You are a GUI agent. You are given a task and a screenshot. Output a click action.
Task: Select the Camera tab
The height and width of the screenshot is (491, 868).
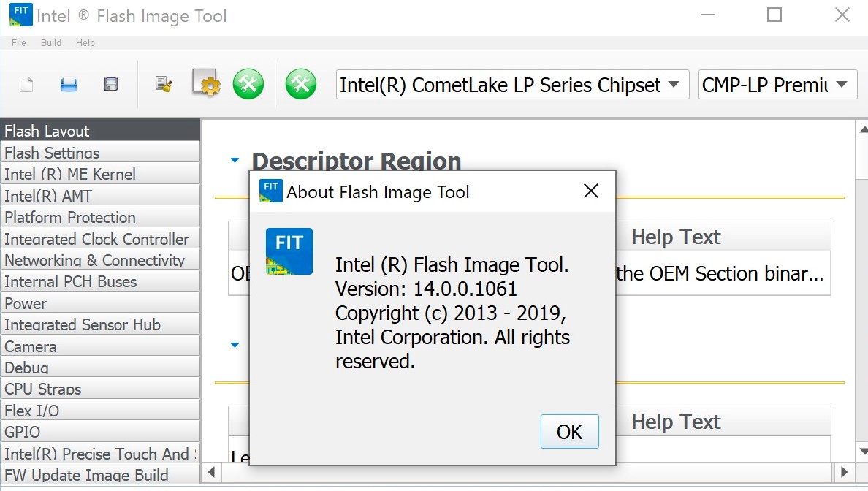tap(99, 346)
